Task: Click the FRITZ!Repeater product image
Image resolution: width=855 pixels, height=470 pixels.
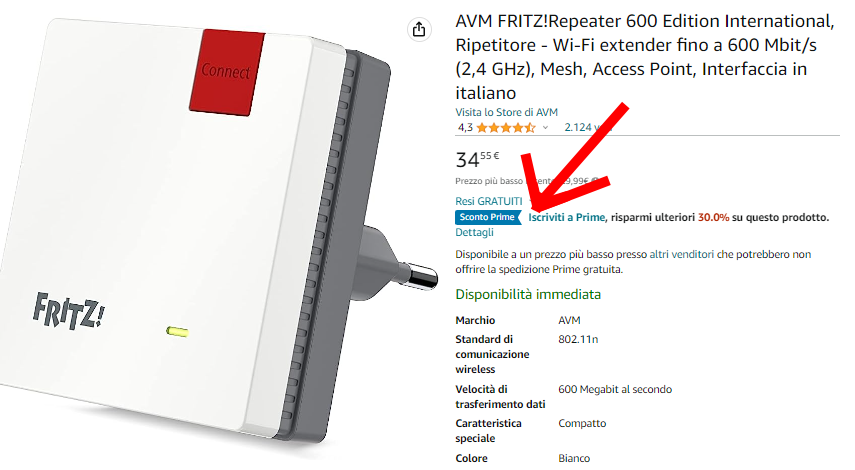Action: click(218, 234)
